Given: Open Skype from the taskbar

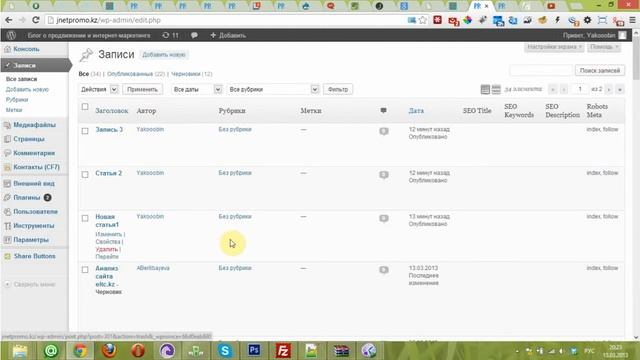Looking at the screenshot, I should coord(225,351).
